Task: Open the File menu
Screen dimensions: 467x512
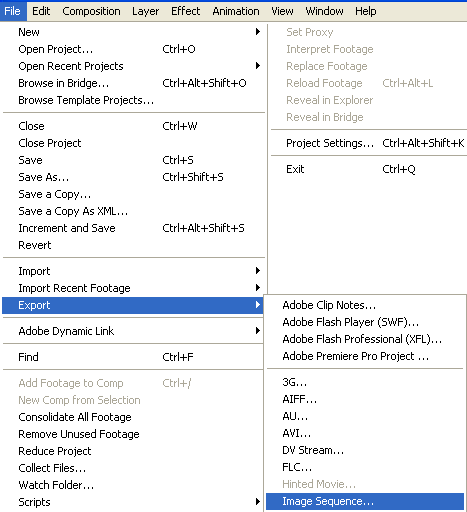Action: click(x=13, y=11)
